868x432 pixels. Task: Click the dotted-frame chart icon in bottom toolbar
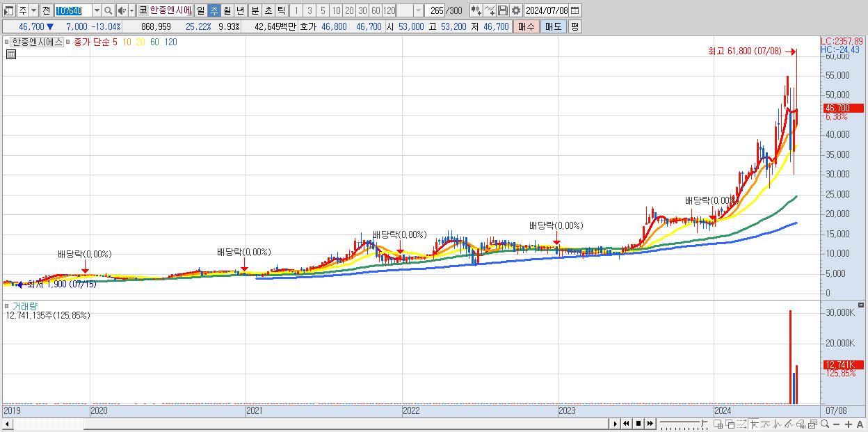click(x=741, y=424)
